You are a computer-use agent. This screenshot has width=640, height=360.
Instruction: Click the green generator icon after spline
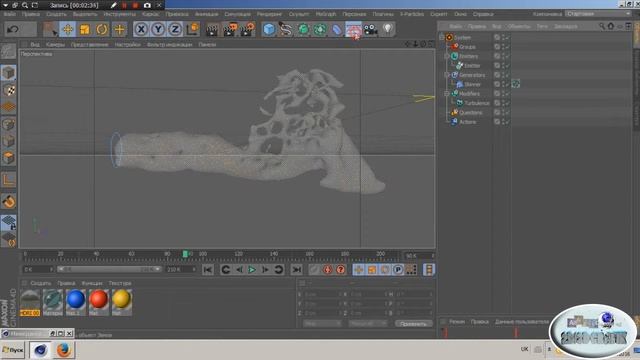303,29
